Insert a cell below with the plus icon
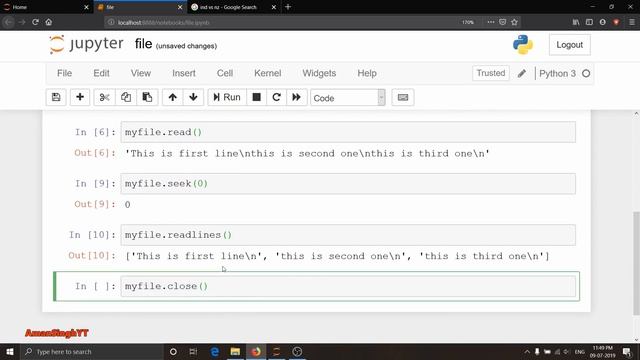The image size is (640, 360). [80, 97]
